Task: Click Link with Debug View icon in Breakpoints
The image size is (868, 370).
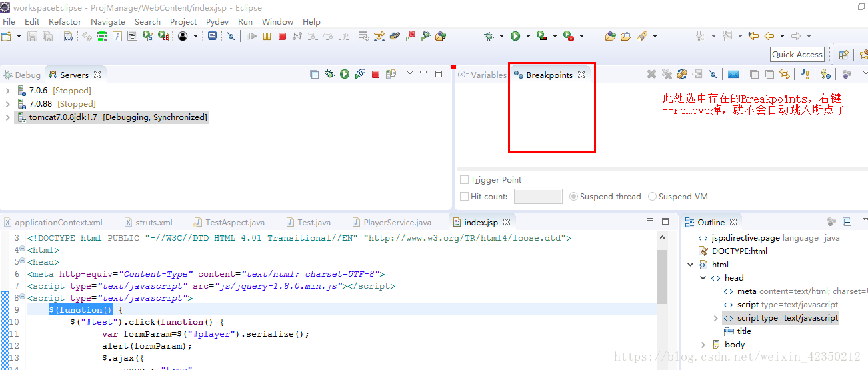Action: 785,74
